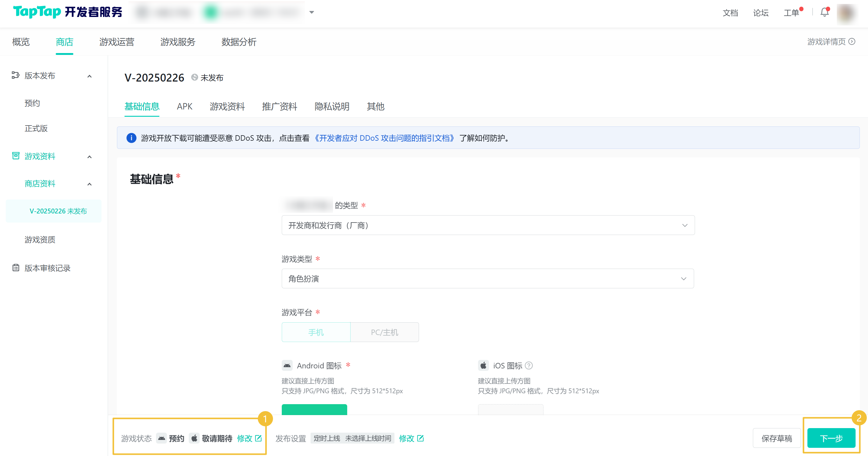Open the 游戏详情页 link

[826, 42]
